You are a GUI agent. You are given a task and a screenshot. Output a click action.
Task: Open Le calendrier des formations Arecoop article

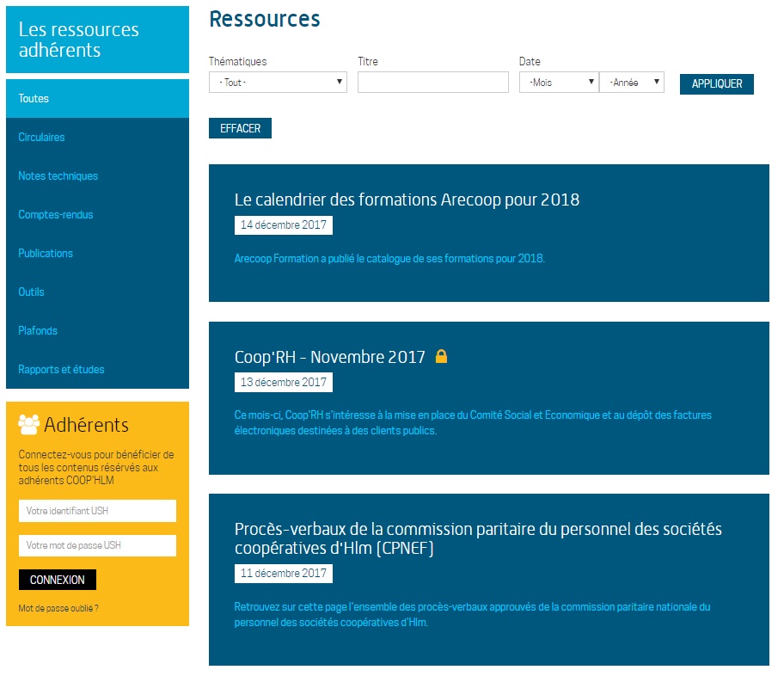[x=407, y=200]
